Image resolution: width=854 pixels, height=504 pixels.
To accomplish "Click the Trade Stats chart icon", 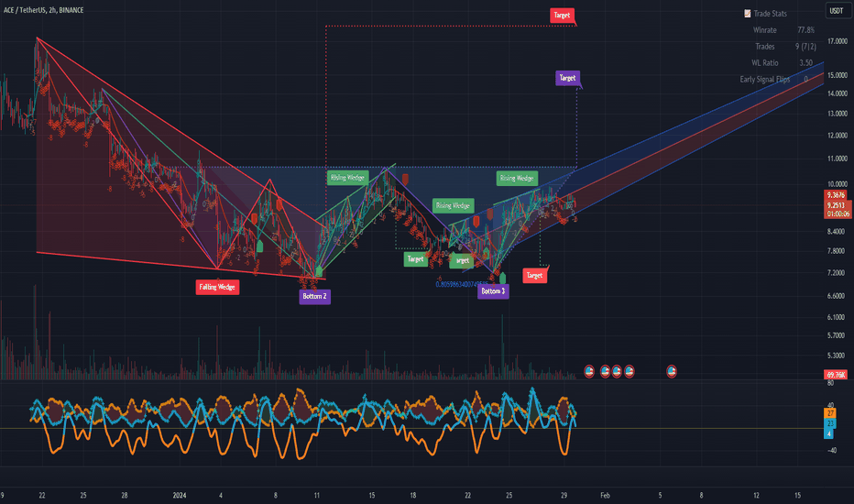I will pyautogui.click(x=748, y=14).
